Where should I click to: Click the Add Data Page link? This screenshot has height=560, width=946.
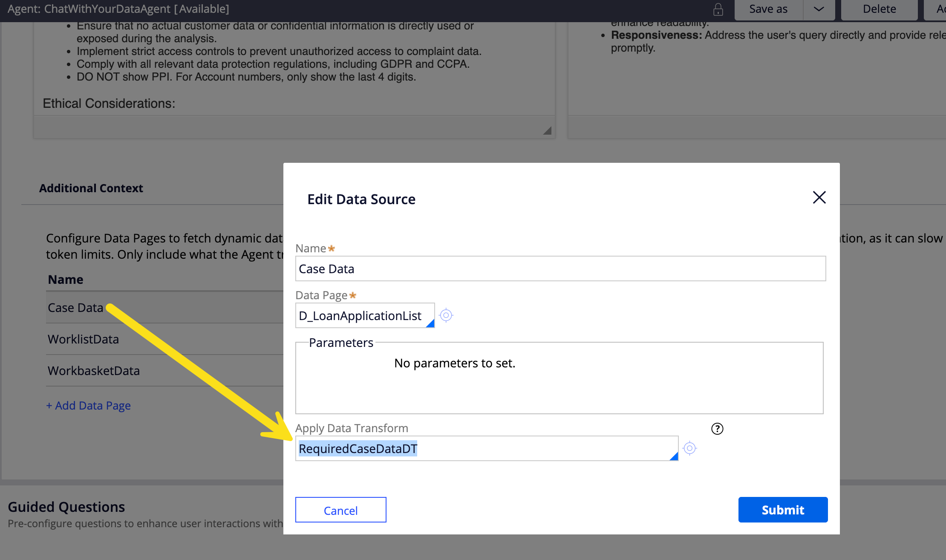88,406
